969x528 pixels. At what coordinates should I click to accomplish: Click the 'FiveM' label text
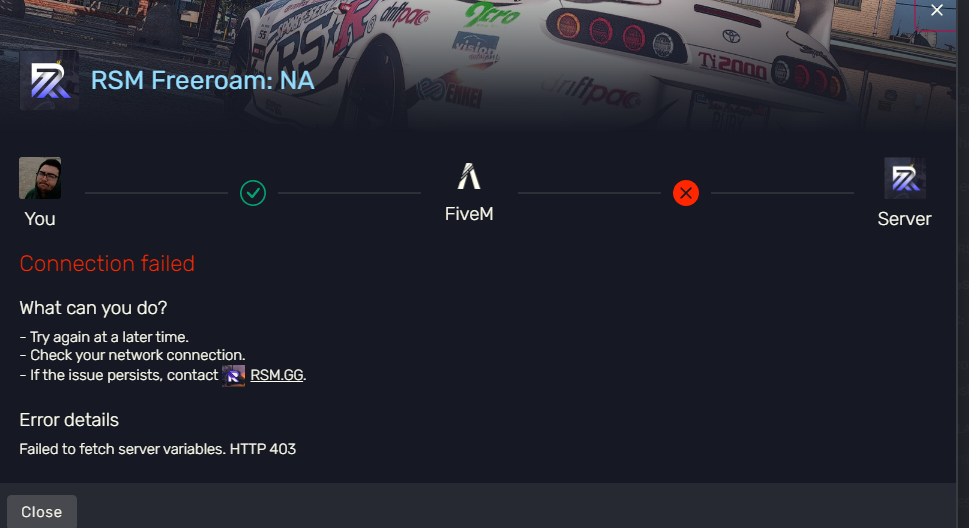point(469,214)
